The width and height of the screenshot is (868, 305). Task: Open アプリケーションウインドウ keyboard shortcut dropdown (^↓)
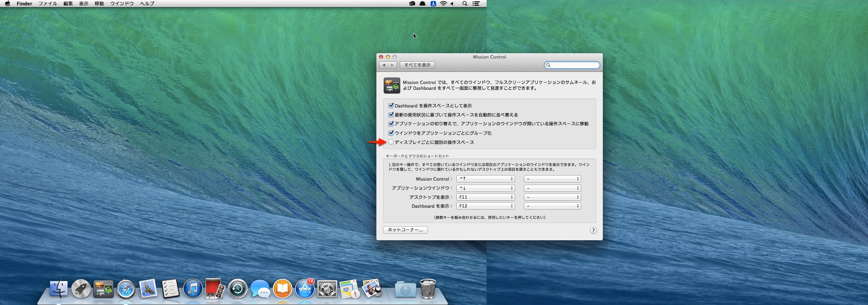click(x=486, y=188)
